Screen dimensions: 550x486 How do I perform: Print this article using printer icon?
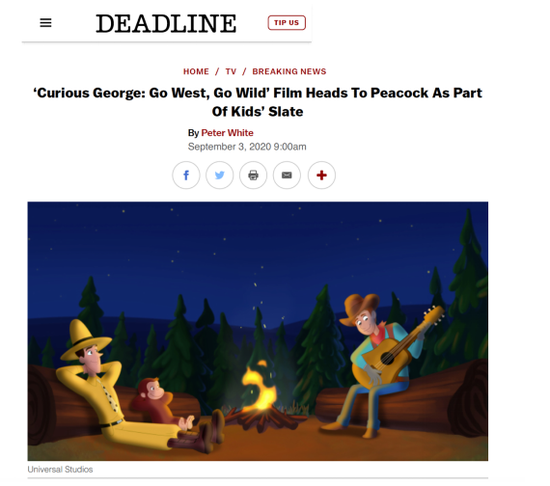(x=253, y=175)
